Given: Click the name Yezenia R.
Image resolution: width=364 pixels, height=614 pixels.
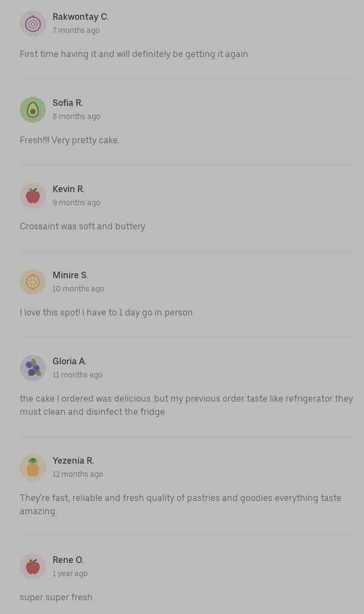Looking at the screenshot, I should click(x=73, y=461).
